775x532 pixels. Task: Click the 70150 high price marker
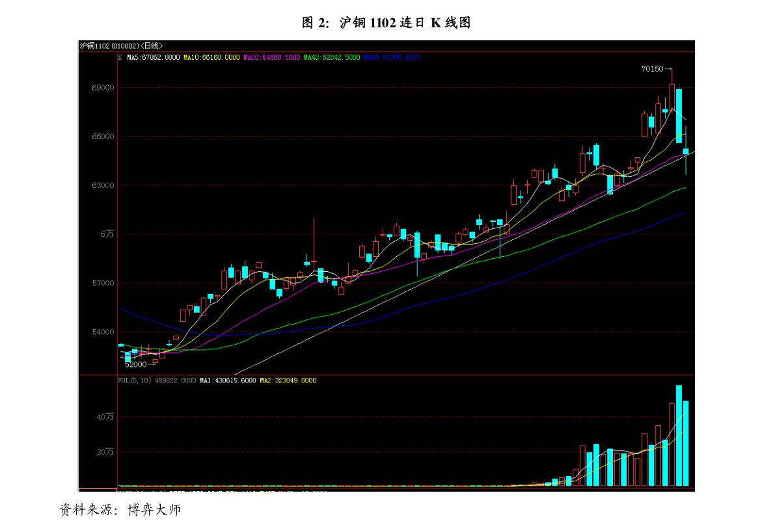pyautogui.click(x=652, y=69)
